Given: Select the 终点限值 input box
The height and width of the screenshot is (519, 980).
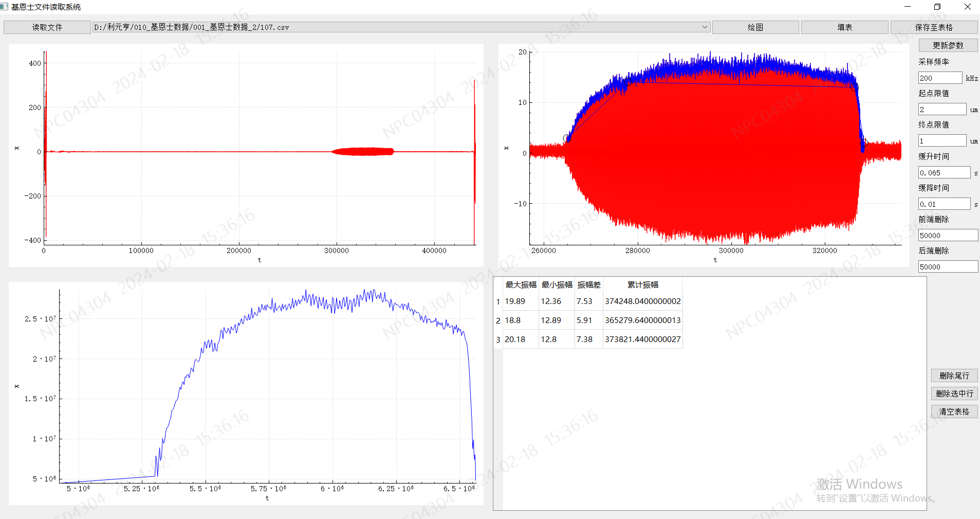Looking at the screenshot, I should 941,141.
